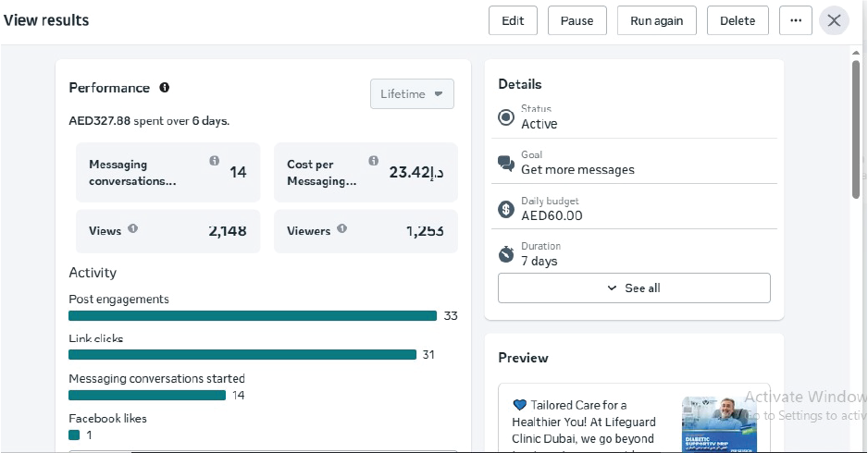This screenshot has width=868, height=453.
Task: Click the info icon beside Viewers
Action: coord(342,228)
